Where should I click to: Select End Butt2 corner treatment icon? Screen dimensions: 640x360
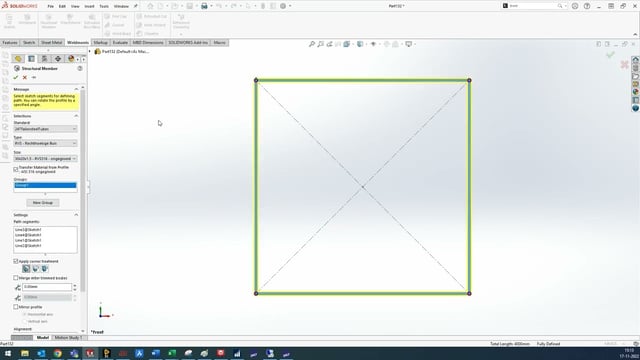(45, 269)
